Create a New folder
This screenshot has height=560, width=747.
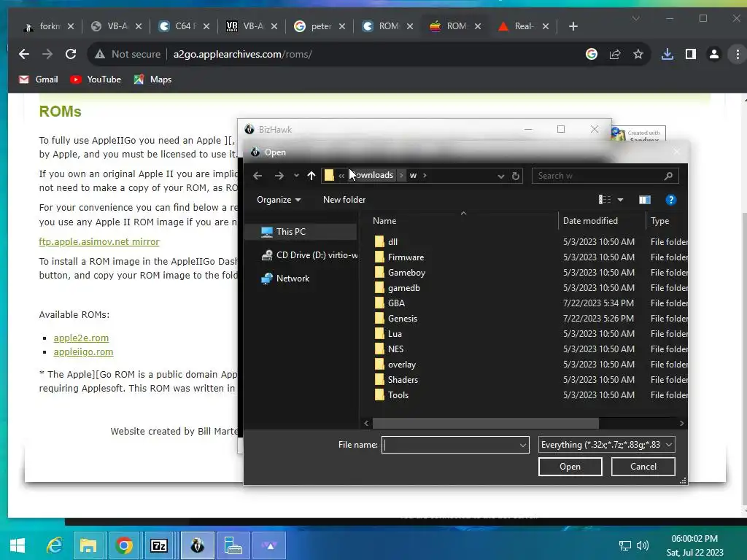pos(344,200)
